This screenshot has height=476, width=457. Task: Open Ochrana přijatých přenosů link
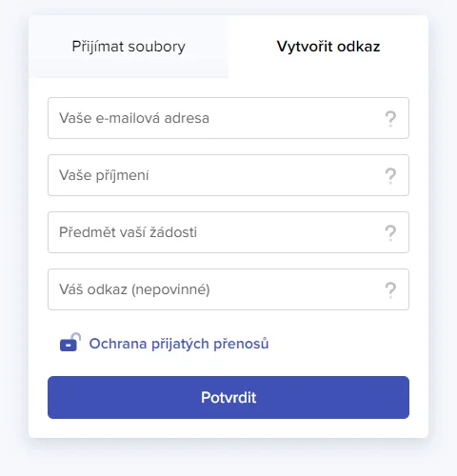click(x=179, y=344)
